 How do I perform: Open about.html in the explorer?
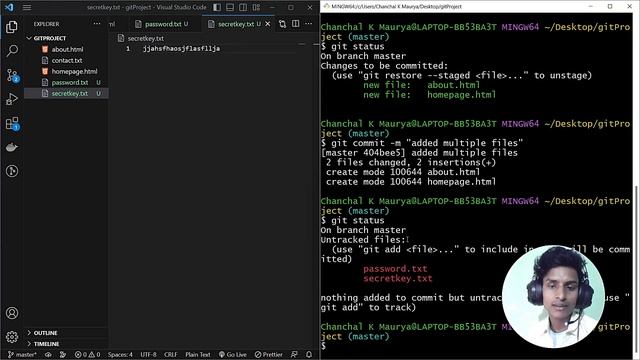point(67,49)
